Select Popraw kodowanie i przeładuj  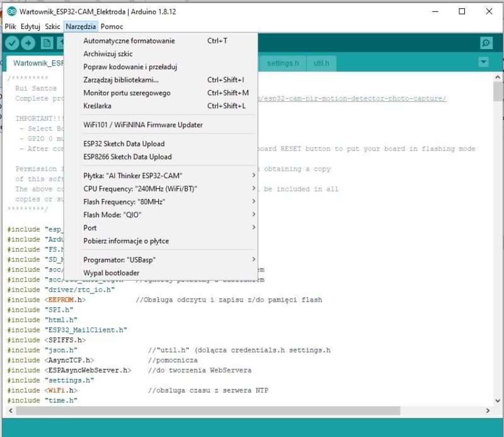tap(161, 67)
